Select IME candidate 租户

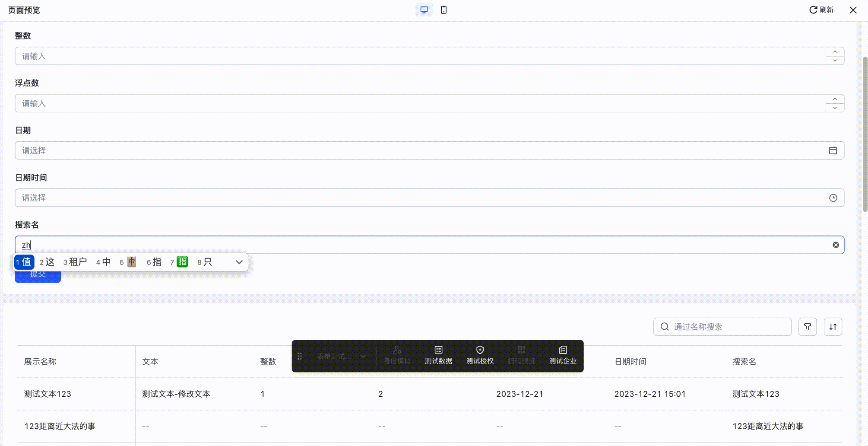click(x=75, y=262)
